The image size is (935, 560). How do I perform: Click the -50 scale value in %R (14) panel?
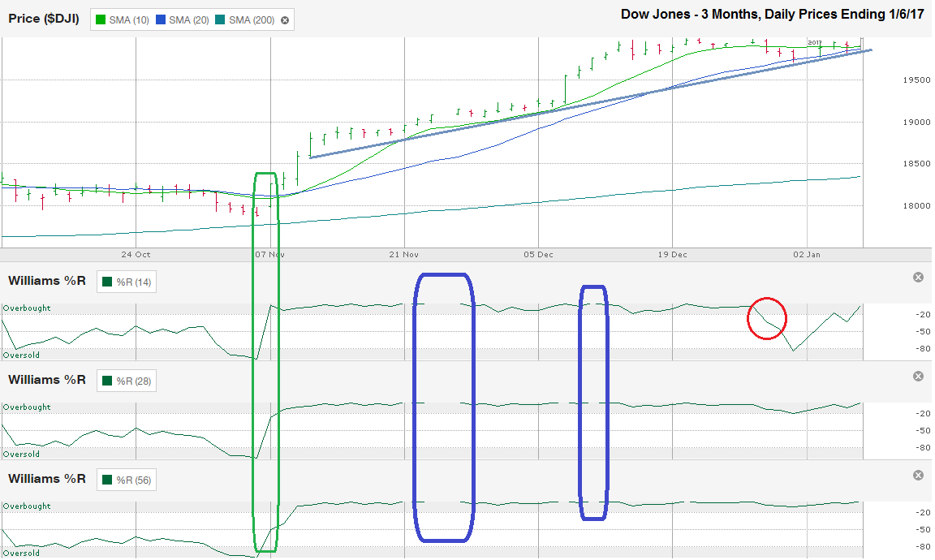(x=923, y=332)
